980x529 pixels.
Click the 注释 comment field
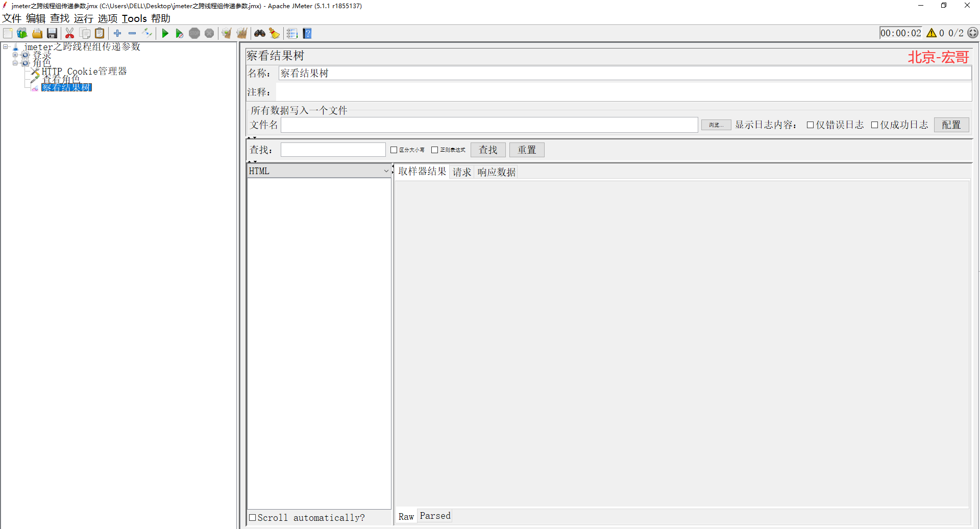click(x=624, y=92)
